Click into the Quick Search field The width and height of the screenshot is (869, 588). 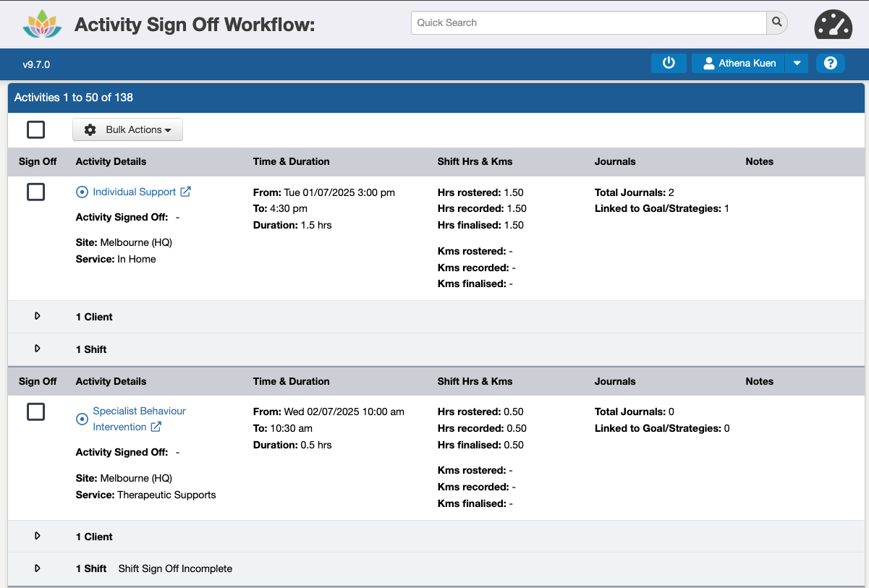click(x=589, y=22)
